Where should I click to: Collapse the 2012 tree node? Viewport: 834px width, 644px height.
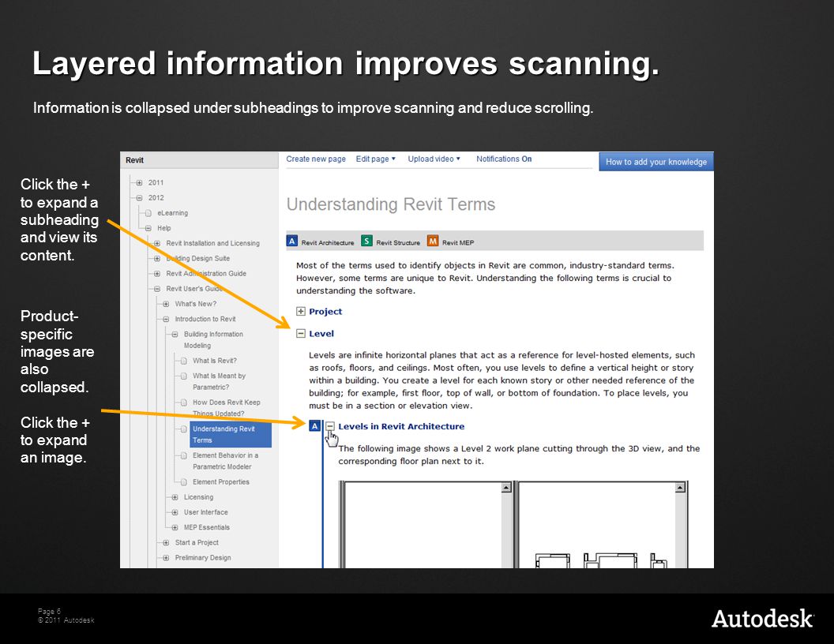click(x=139, y=197)
